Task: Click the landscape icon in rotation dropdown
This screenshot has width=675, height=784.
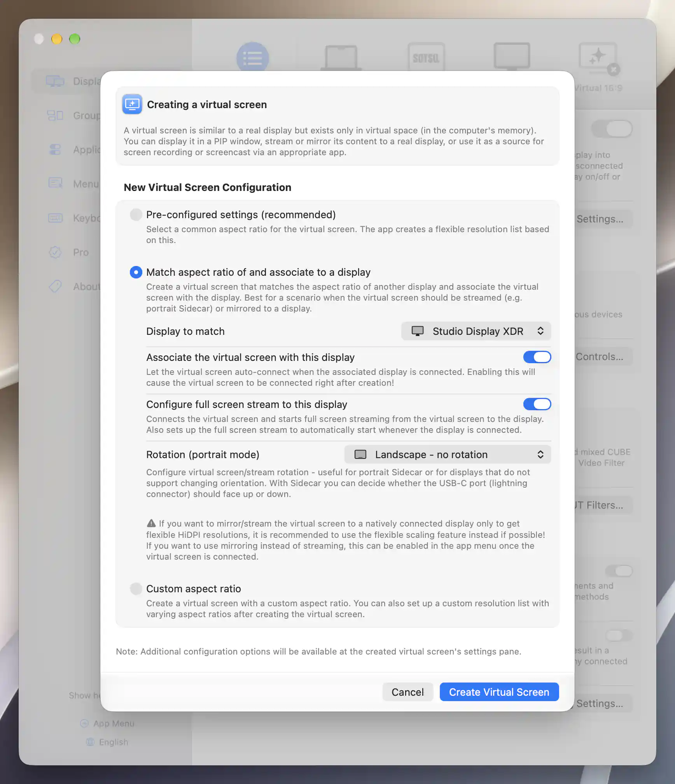Action: (360, 455)
